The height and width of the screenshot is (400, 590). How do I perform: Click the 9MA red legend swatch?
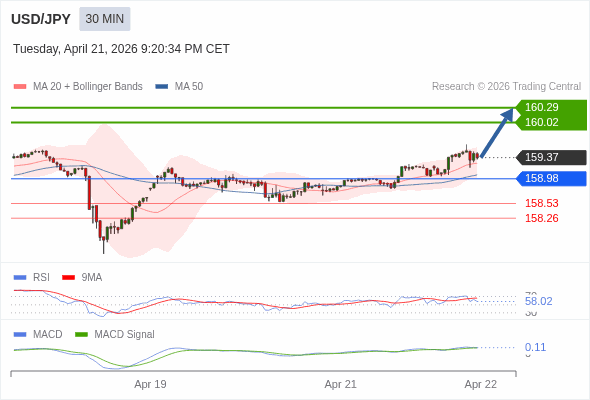(x=68, y=278)
